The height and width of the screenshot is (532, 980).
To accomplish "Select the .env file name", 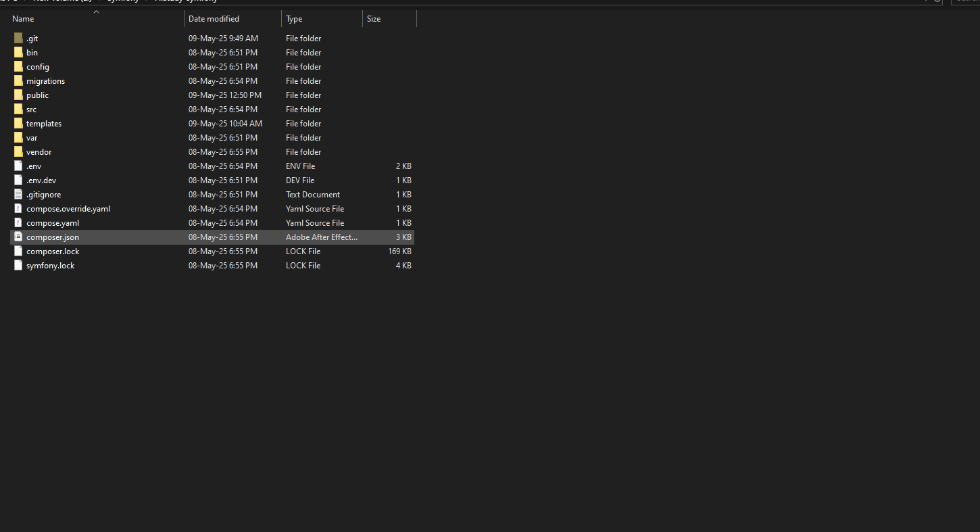I will tap(34, 166).
